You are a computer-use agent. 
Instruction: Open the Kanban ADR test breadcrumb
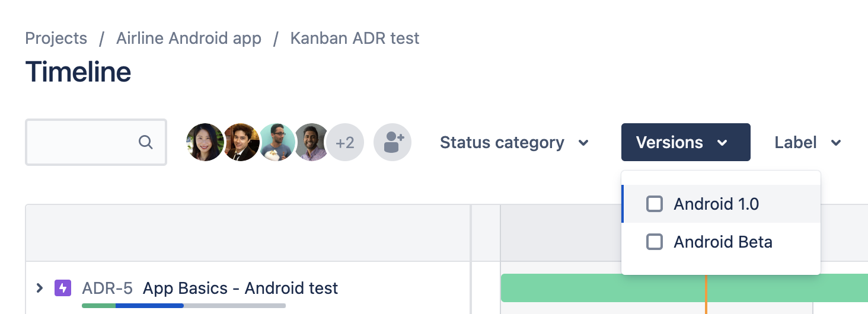coord(355,39)
